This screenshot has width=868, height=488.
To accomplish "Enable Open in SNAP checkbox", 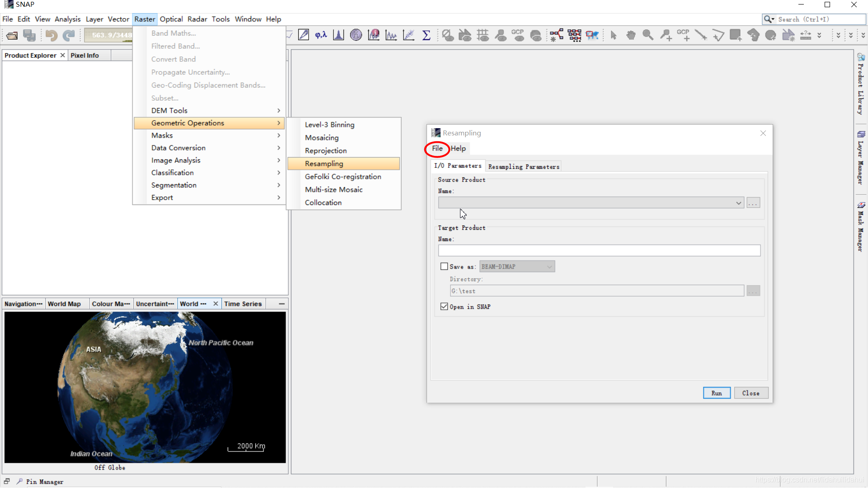I will click(x=444, y=306).
